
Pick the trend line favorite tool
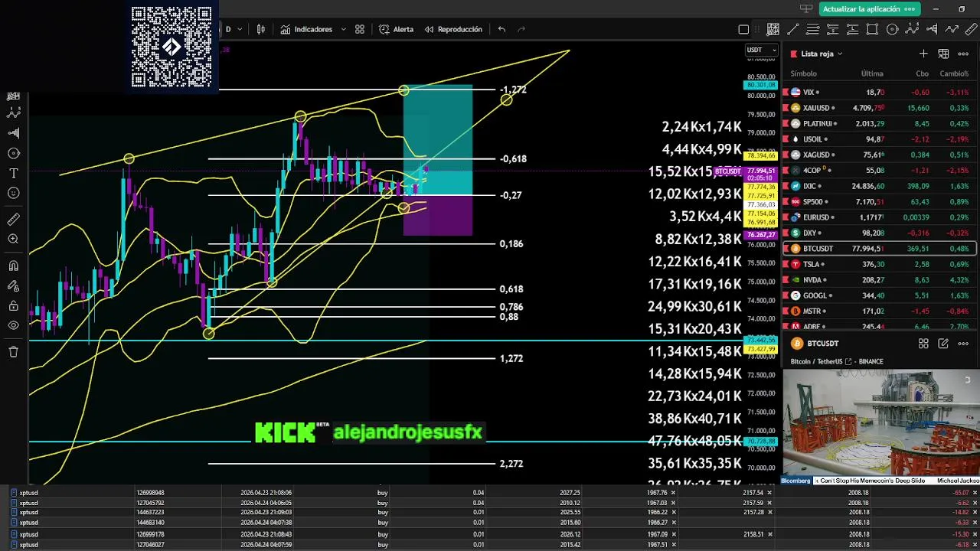pyautogui.click(x=793, y=29)
